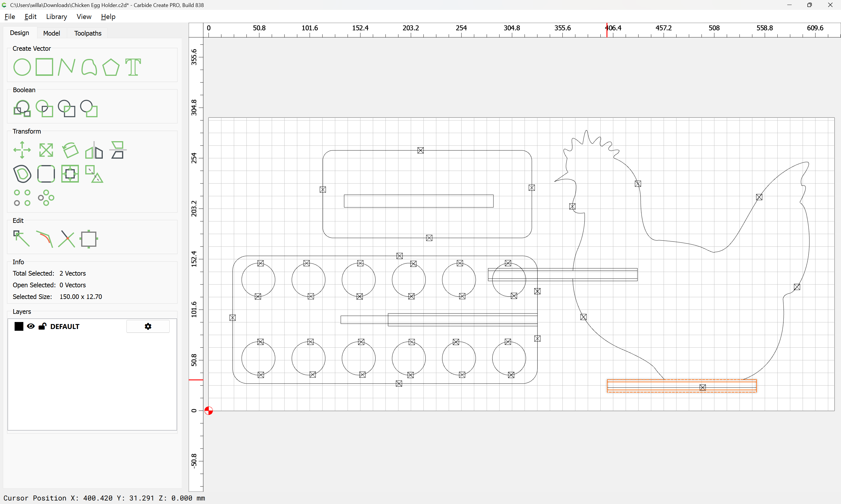
Task: Select the Offset Vector tool
Action: pos(22,174)
